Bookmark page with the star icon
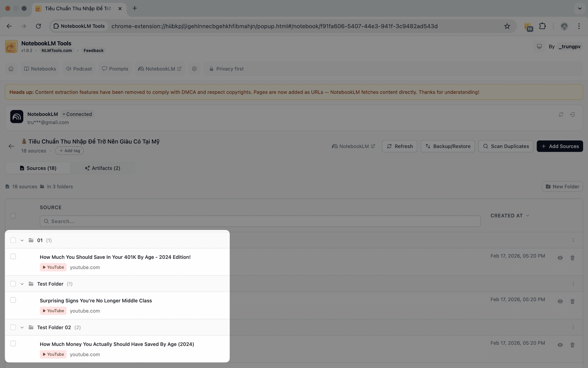Image resolution: width=588 pixels, height=368 pixels. (507, 26)
